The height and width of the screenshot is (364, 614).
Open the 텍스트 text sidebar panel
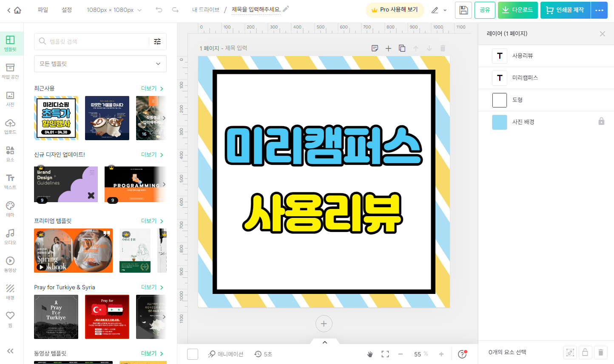pyautogui.click(x=10, y=182)
